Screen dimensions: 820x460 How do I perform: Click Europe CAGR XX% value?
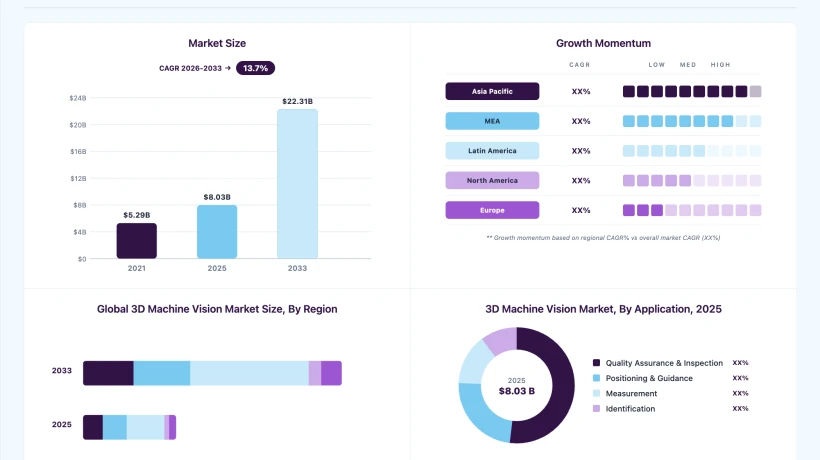[580, 210]
